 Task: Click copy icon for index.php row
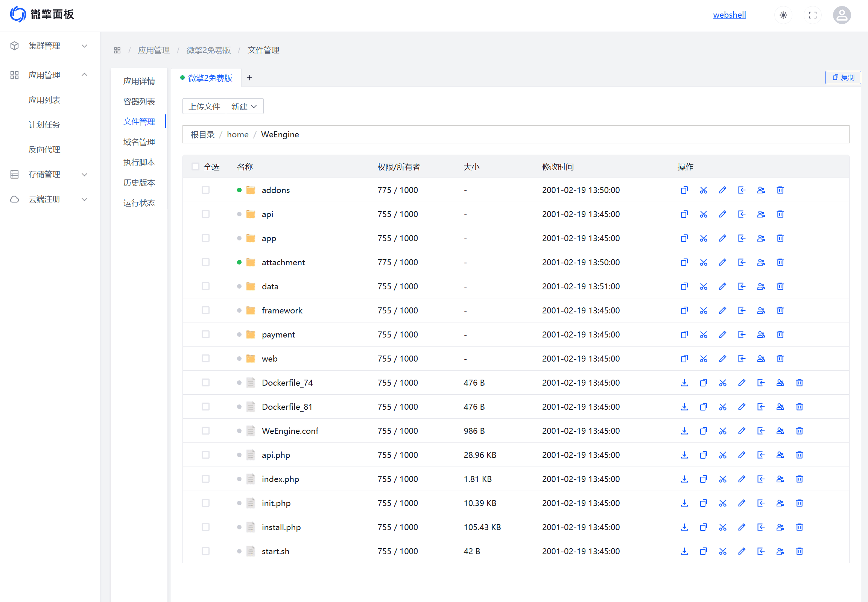click(703, 479)
